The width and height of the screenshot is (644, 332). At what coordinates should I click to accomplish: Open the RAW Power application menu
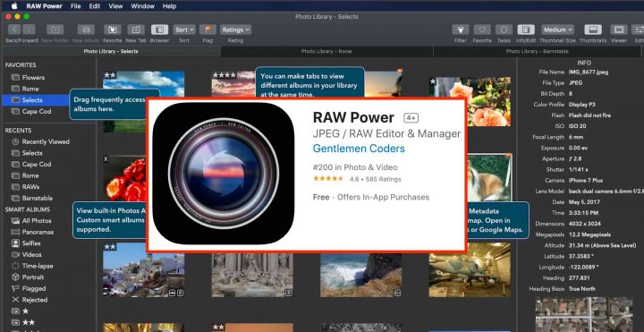click(44, 6)
